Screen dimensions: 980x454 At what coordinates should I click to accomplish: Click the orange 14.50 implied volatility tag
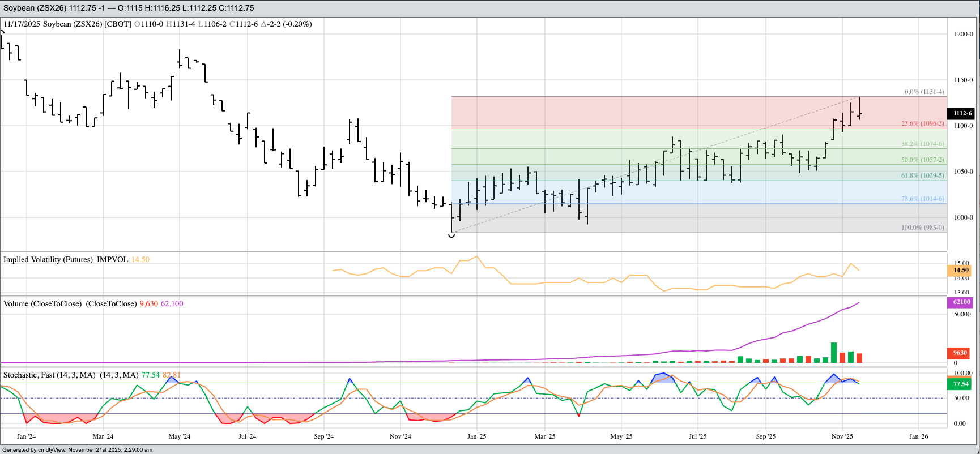click(961, 271)
